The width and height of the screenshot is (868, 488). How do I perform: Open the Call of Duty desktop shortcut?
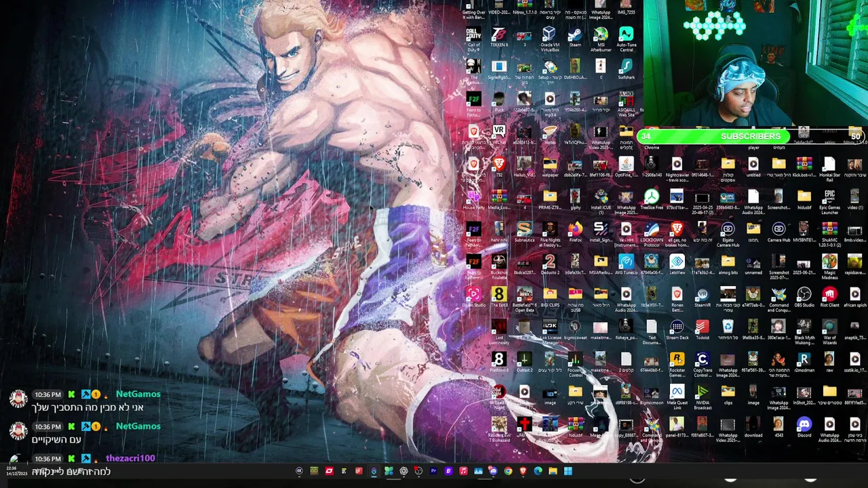click(x=473, y=38)
